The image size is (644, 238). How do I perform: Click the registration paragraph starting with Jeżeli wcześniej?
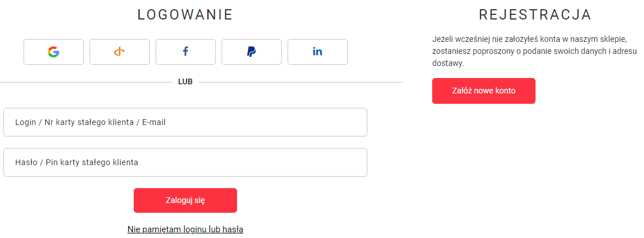[x=534, y=52]
